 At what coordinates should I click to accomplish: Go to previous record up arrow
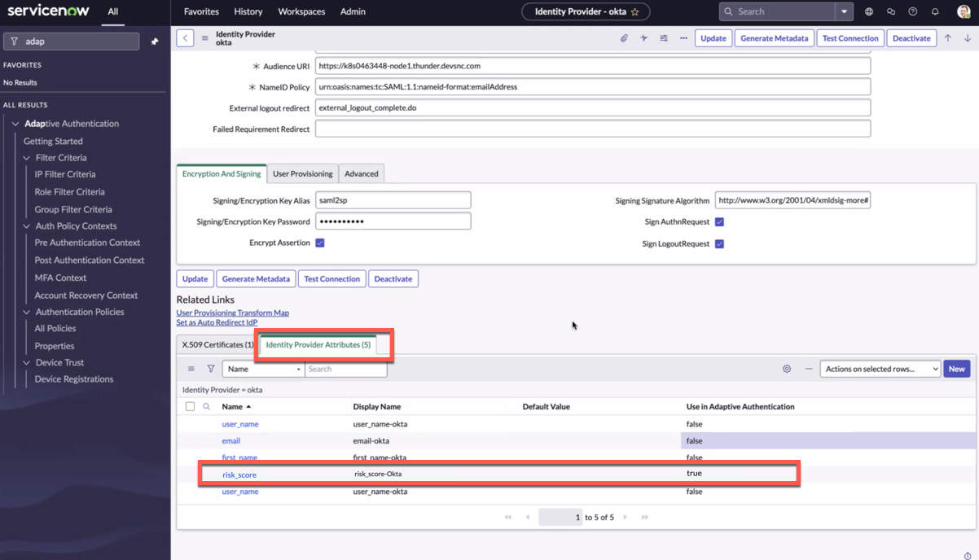click(947, 38)
